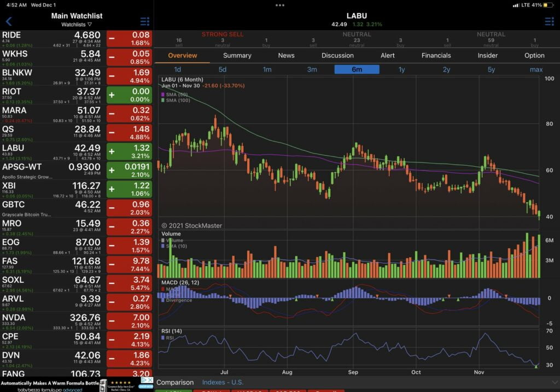Open the watchlist hamburger menu icon
This screenshot has height=392, width=560.
pos(145,21)
